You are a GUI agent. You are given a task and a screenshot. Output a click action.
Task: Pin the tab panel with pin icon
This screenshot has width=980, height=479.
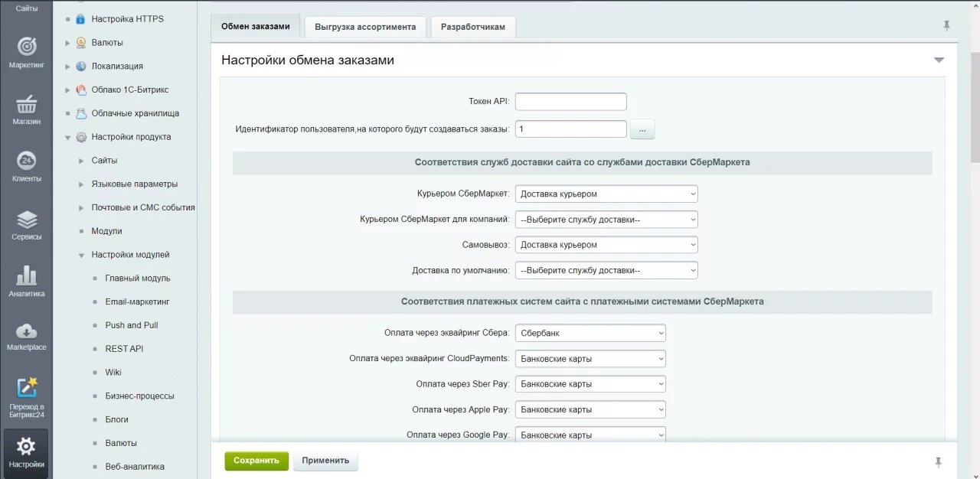coord(946,26)
